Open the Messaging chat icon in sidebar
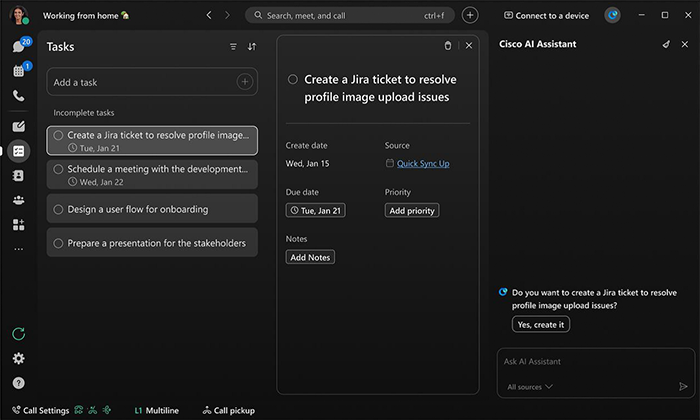This screenshot has width=700, height=420. tap(18, 46)
